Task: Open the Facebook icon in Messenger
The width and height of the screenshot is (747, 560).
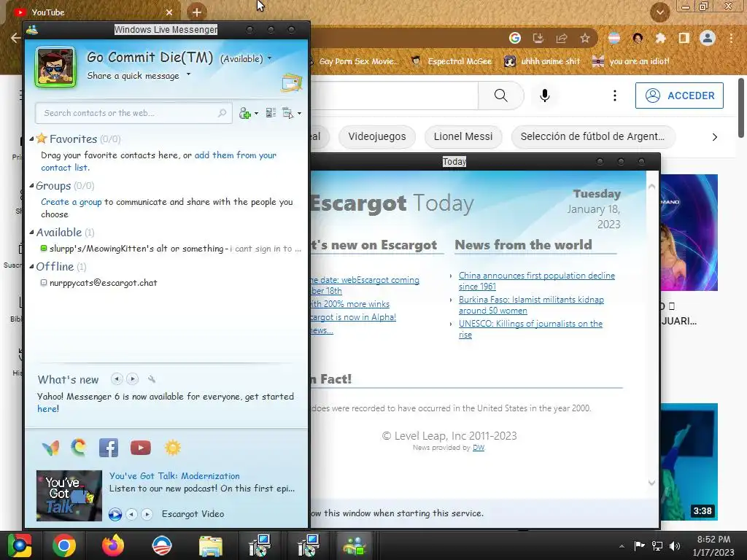Action: point(109,448)
